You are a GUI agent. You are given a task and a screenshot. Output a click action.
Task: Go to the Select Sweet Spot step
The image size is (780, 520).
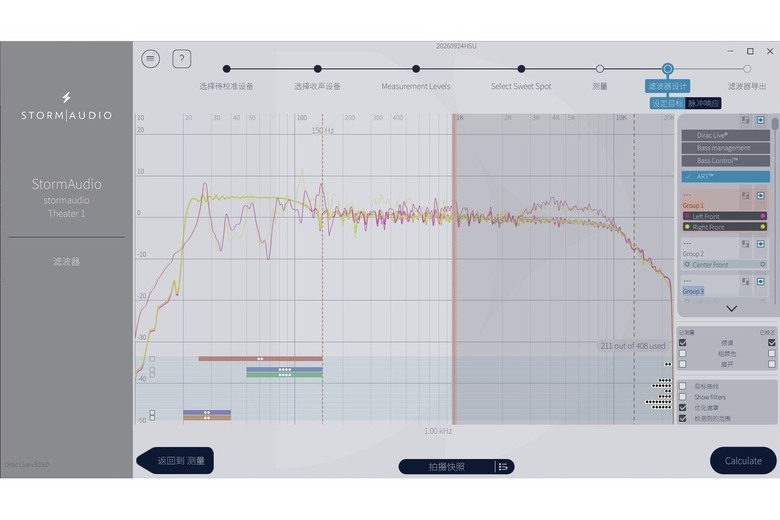click(x=521, y=69)
